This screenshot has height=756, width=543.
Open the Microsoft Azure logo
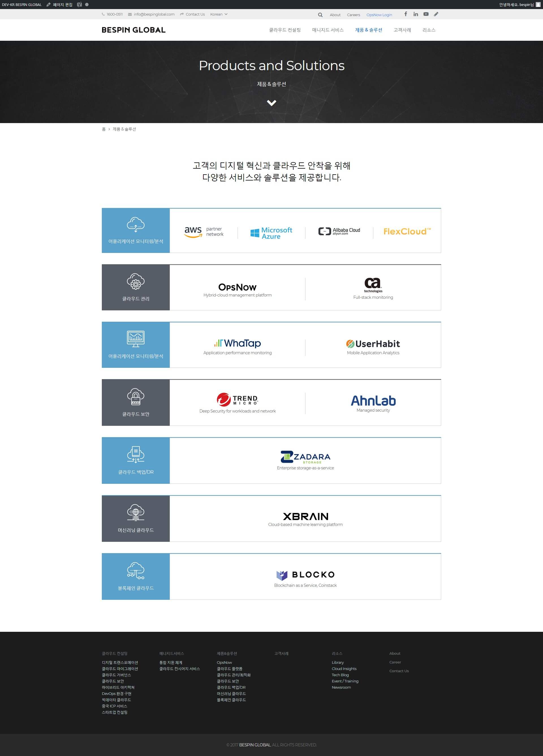point(271,233)
